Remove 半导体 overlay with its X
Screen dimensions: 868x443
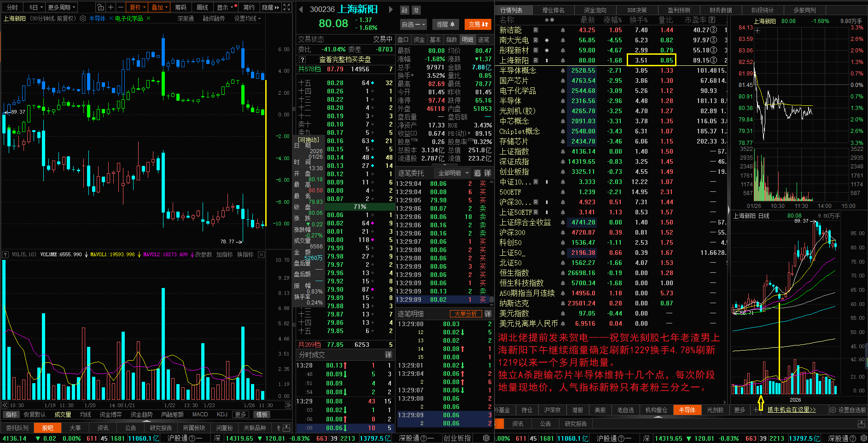[111, 18]
